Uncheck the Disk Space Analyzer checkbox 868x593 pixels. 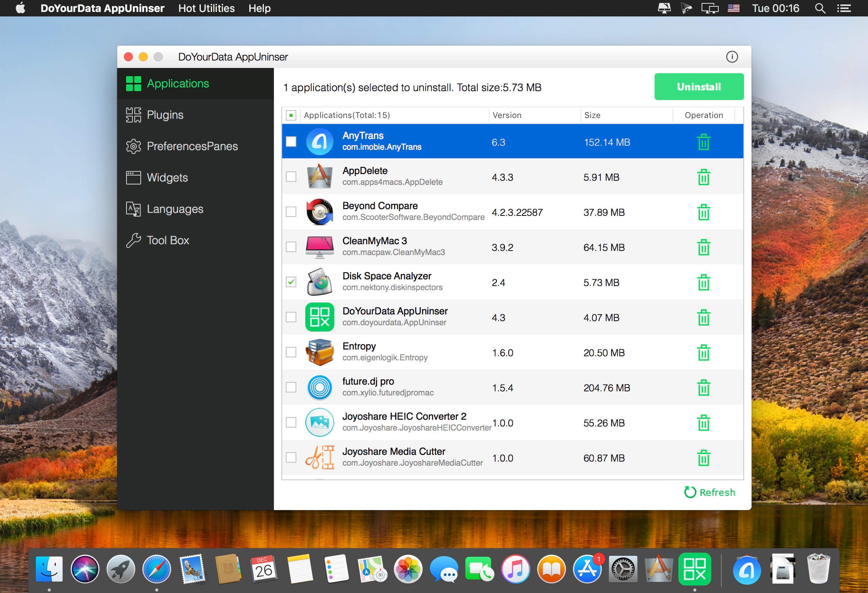(291, 282)
